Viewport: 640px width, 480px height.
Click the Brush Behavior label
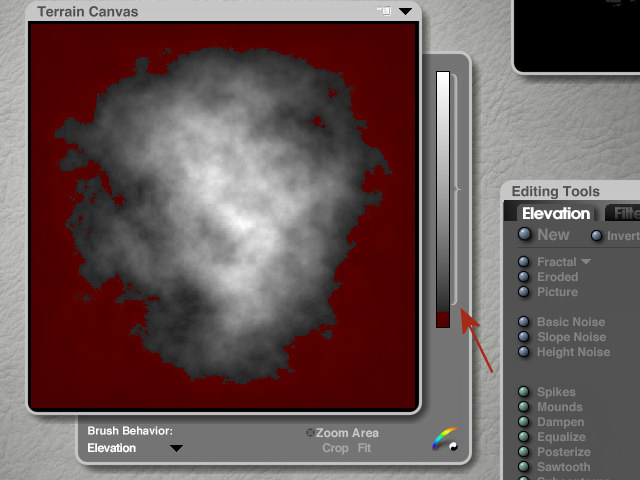(x=130, y=431)
